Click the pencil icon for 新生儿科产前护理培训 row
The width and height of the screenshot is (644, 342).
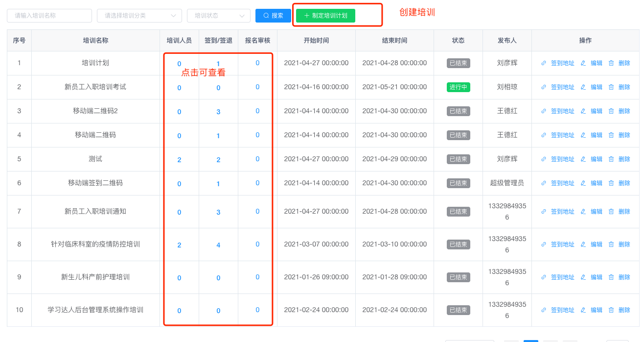click(x=583, y=277)
